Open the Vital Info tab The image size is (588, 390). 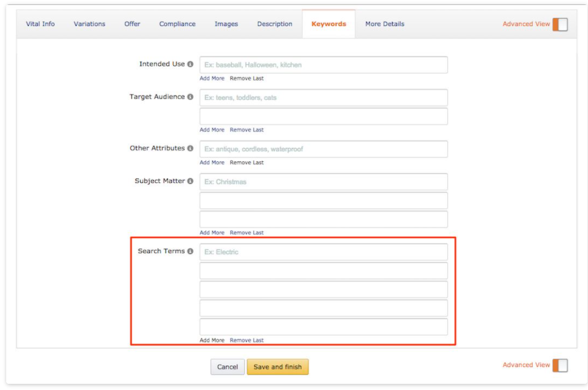40,24
